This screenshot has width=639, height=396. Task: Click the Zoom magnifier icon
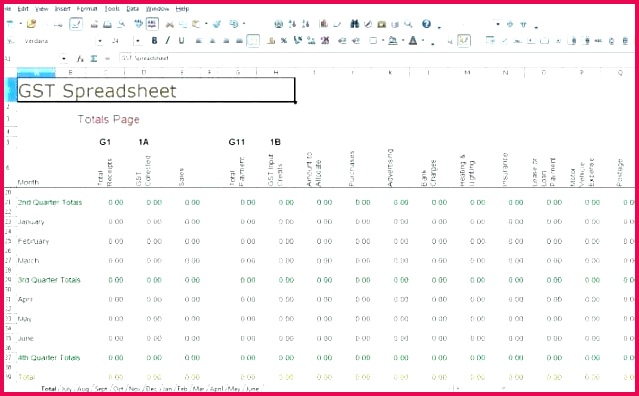click(408, 24)
